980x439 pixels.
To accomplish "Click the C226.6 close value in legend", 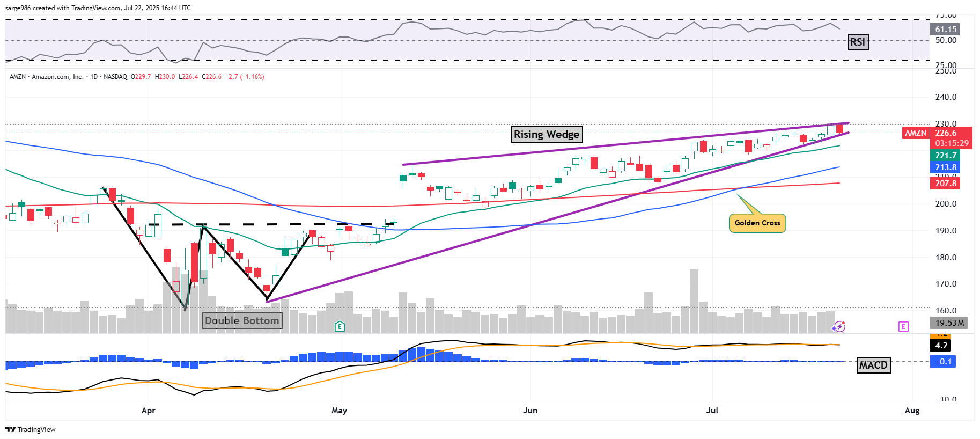I will (x=212, y=77).
